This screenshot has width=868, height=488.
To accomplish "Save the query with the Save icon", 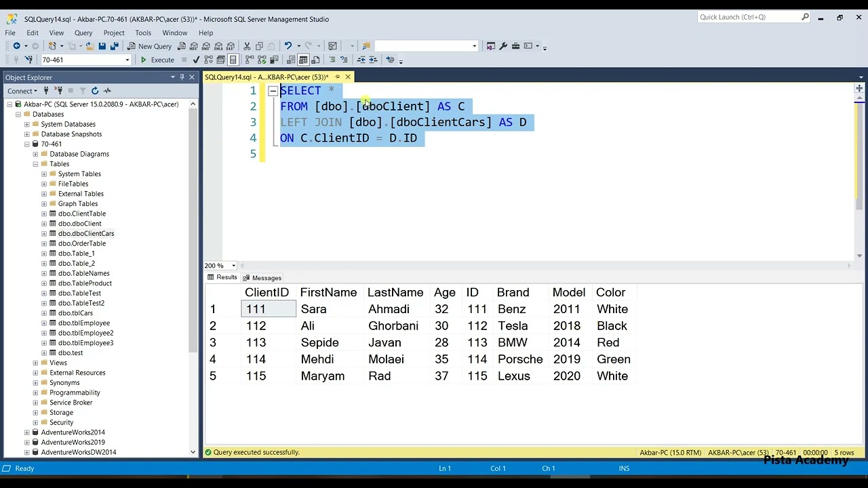I will (102, 46).
